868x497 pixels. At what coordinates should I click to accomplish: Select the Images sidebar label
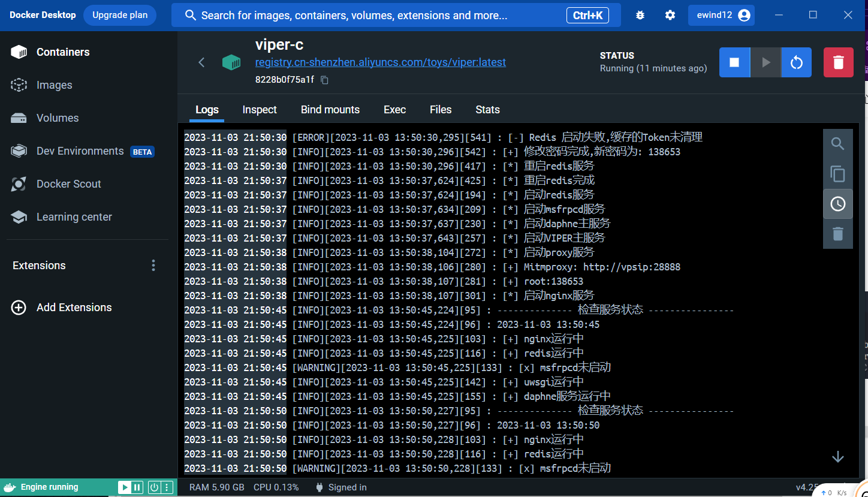point(55,85)
